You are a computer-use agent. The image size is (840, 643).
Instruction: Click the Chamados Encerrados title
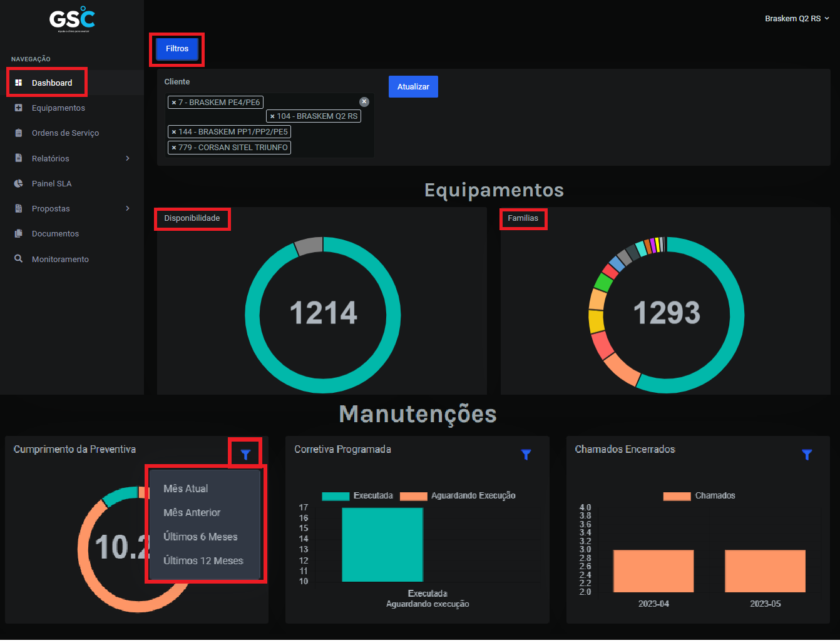tap(625, 449)
